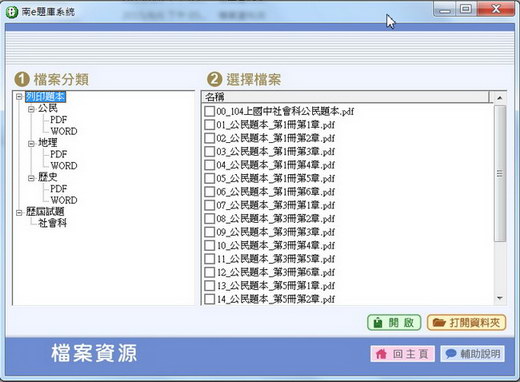The width and height of the screenshot is (520, 382).
Task: Open 輔助說明 help button
Action: 472,354
